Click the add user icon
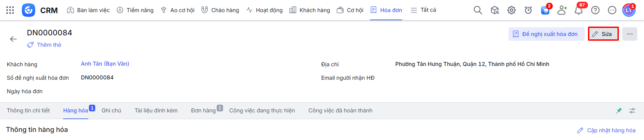The image size is (644, 140). (x=562, y=10)
